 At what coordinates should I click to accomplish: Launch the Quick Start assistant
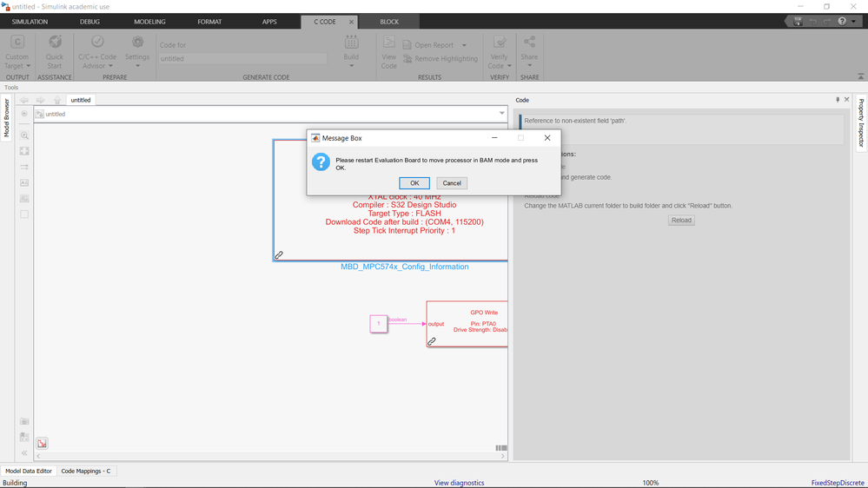(x=54, y=53)
